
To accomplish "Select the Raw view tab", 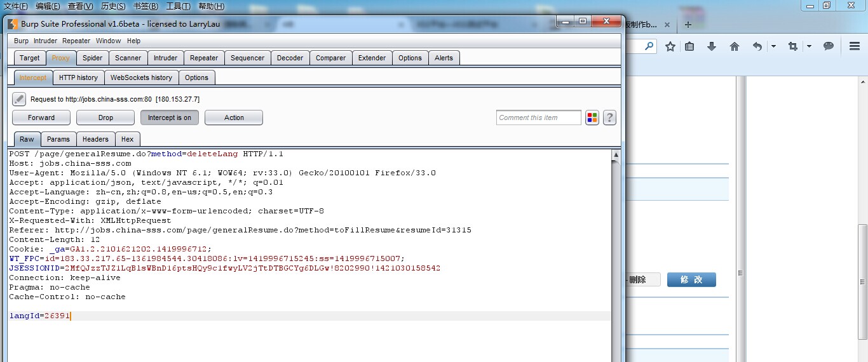I will click(27, 139).
